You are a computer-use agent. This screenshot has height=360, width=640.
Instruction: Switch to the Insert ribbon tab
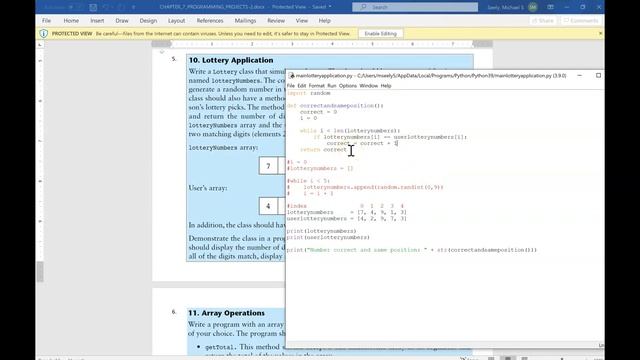coord(97,20)
